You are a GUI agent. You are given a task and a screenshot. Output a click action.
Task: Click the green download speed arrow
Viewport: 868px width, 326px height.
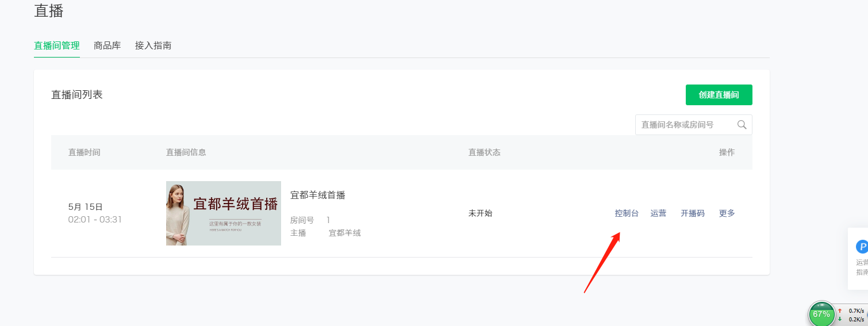[840, 319]
